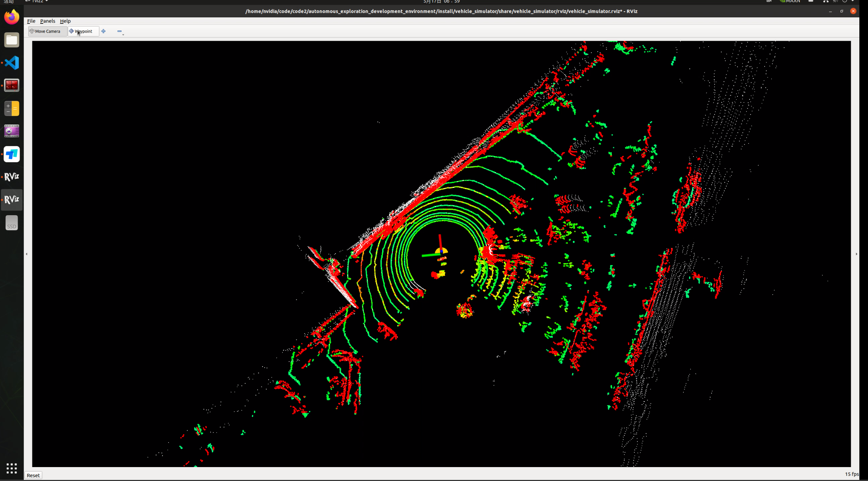The height and width of the screenshot is (481, 868).
Task: Click the blue plus add-tool icon
Action: [103, 31]
